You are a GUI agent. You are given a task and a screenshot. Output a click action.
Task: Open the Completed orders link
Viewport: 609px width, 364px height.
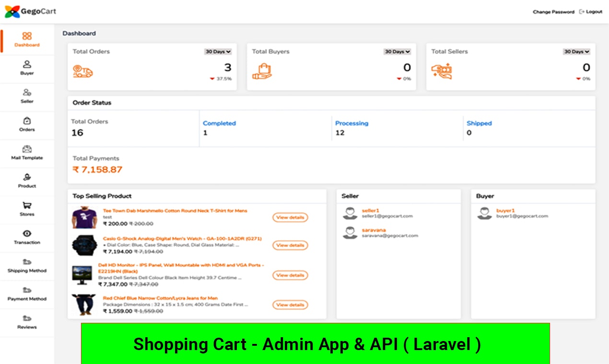219,123
